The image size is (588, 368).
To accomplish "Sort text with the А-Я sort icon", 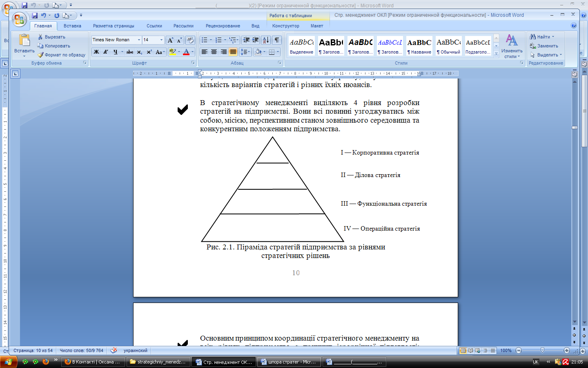I will point(265,40).
